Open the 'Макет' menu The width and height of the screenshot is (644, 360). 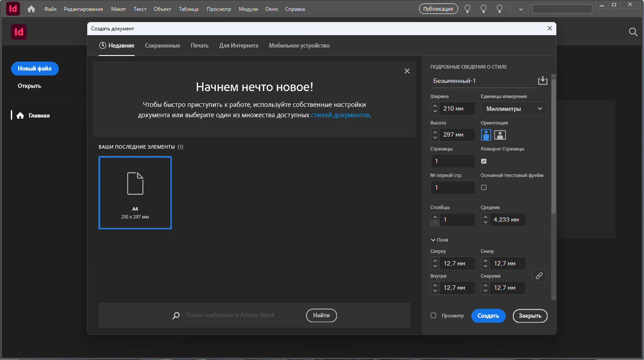tap(118, 9)
